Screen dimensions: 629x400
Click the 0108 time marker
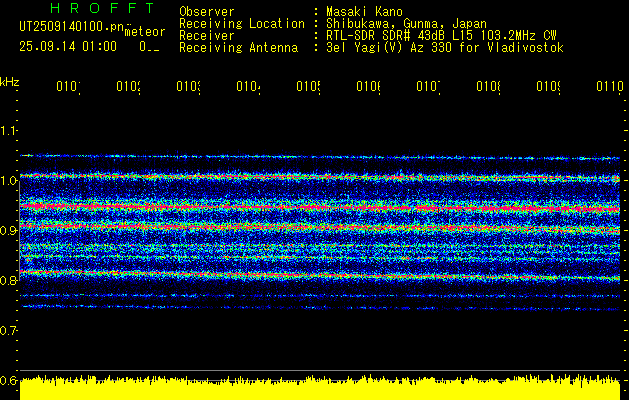488,86
